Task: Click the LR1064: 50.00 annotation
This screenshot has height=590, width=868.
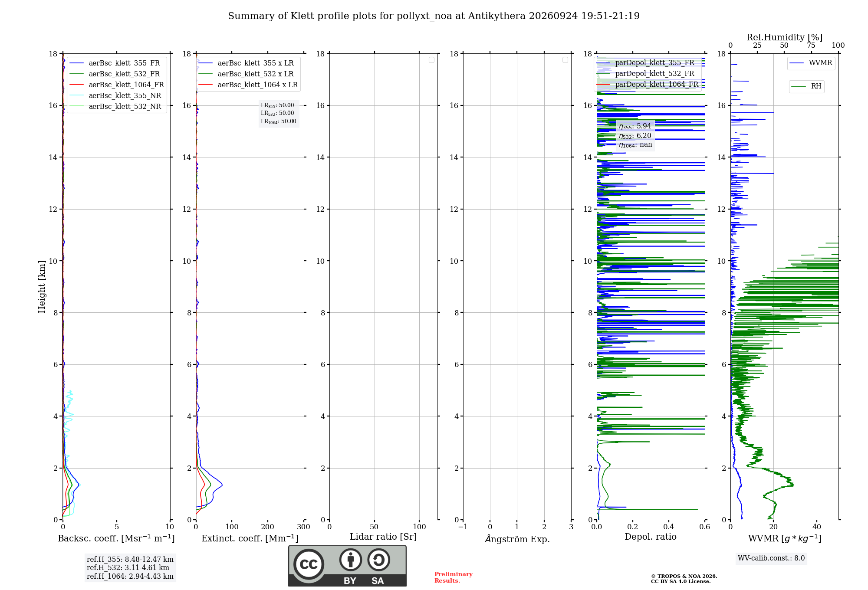Action: pyautogui.click(x=279, y=121)
